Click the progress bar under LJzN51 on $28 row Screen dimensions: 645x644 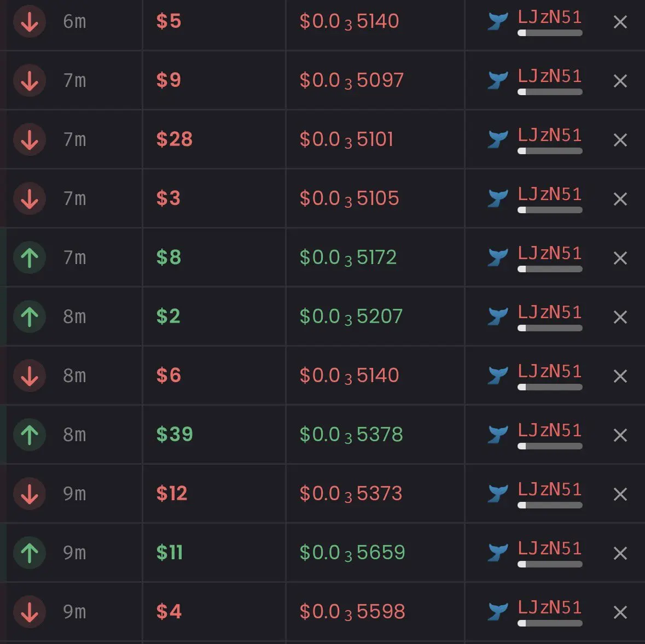550,151
